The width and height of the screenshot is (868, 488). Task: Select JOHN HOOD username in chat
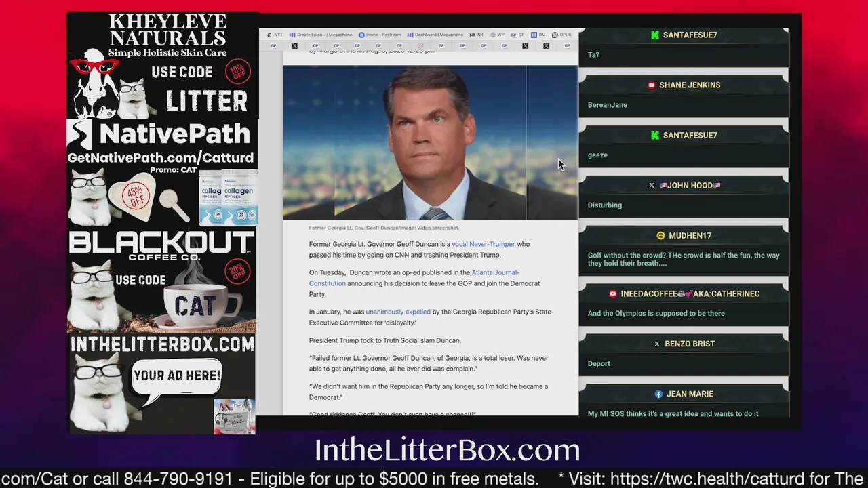point(690,185)
